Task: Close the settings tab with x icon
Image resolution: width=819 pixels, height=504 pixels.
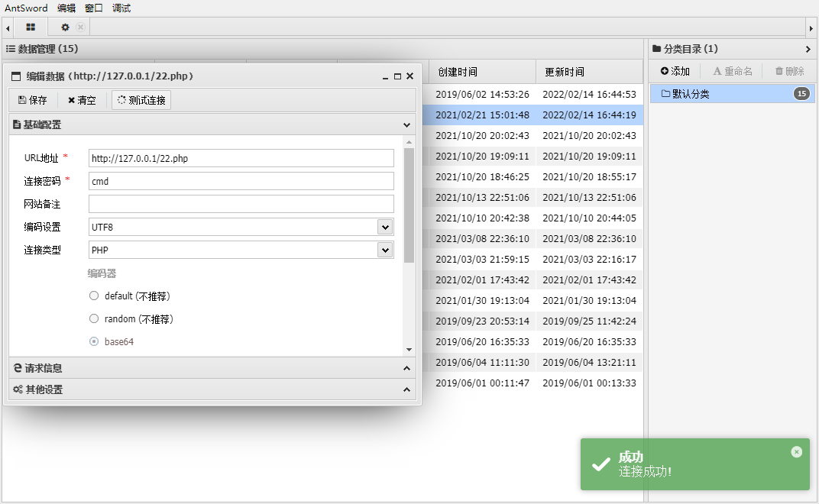Action: (80, 27)
